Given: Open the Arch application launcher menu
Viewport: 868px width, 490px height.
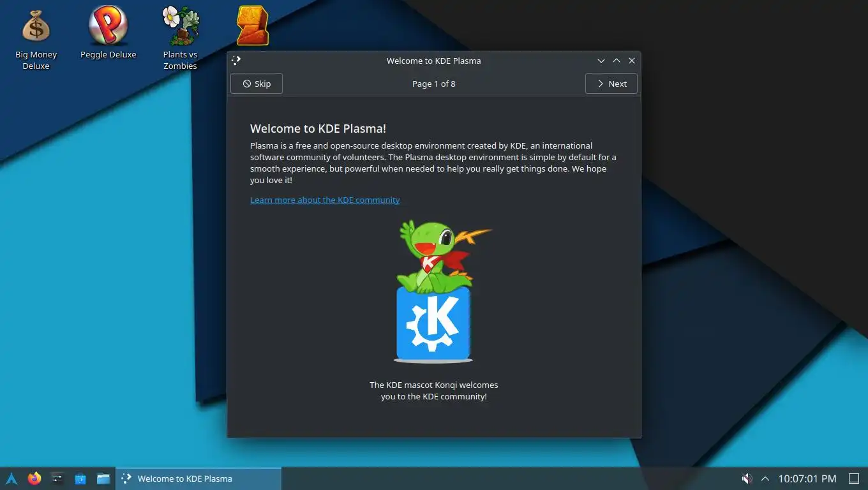Looking at the screenshot, I should click(x=11, y=479).
